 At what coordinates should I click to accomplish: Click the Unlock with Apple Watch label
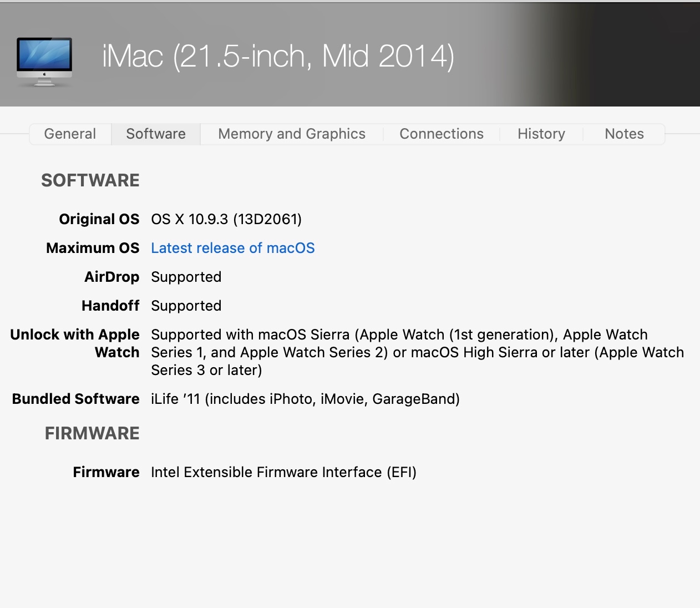coord(75,343)
